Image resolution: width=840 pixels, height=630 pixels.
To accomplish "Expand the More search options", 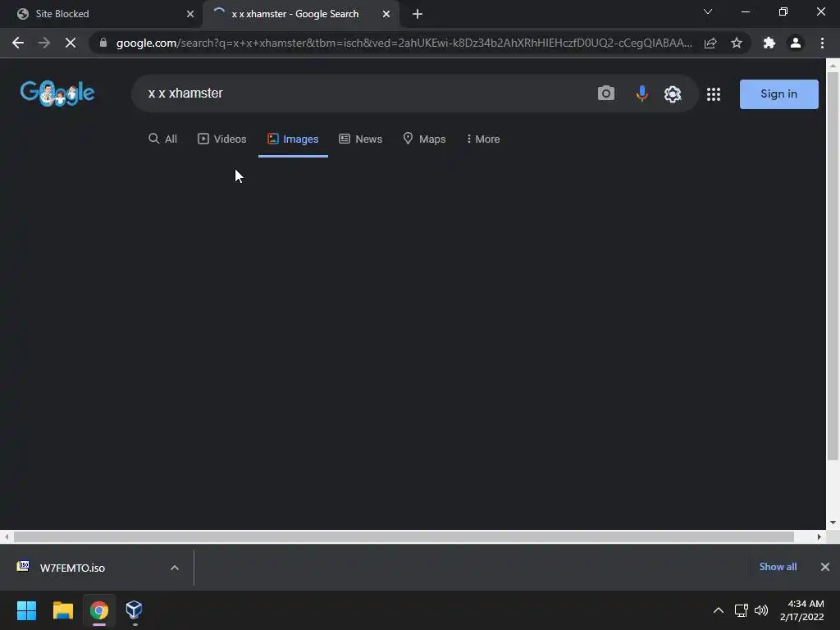I will pyautogui.click(x=483, y=139).
